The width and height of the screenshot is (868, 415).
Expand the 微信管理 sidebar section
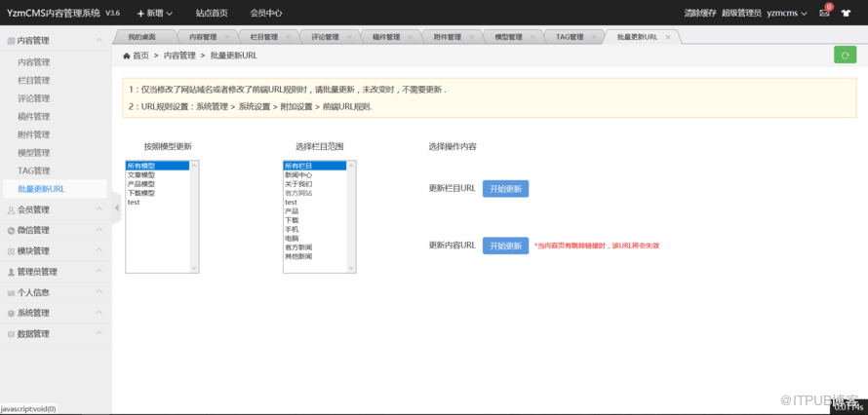tap(56, 230)
